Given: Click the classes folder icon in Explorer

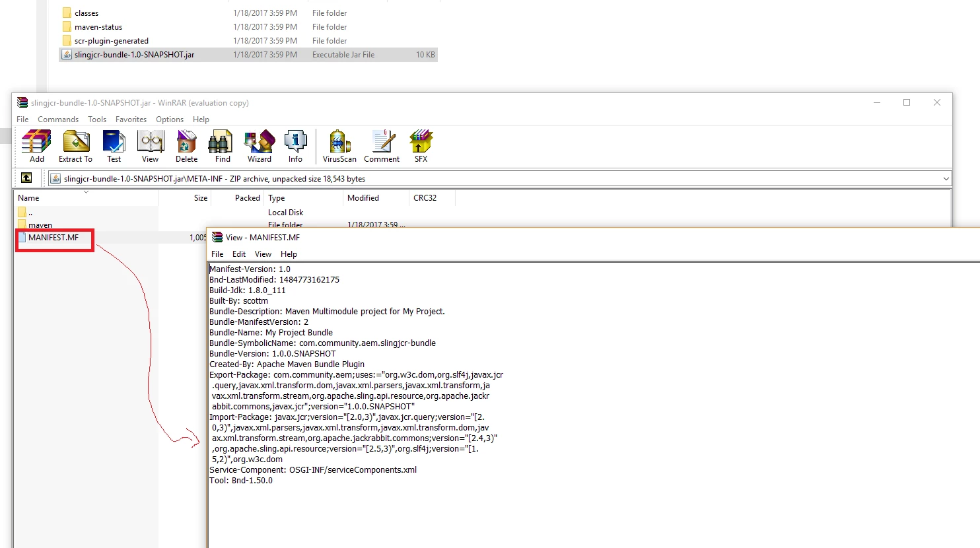Looking at the screenshot, I should pos(67,13).
